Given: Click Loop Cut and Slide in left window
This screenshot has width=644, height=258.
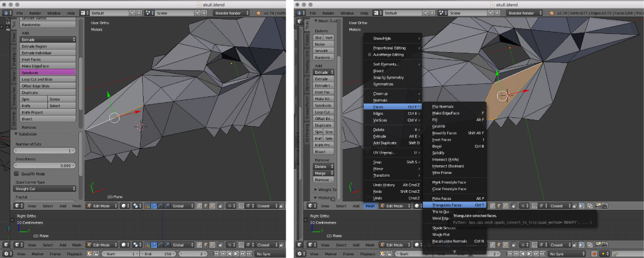Looking at the screenshot, I should point(48,79).
